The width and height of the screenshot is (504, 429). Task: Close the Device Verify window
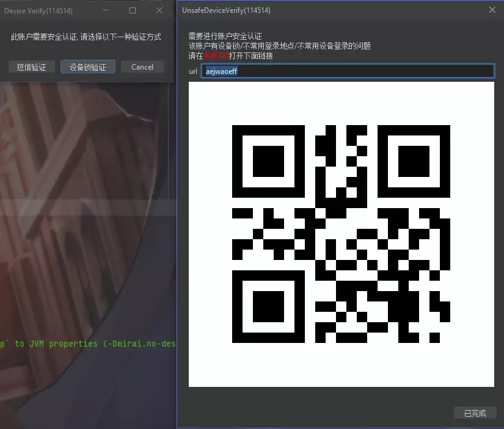click(x=159, y=10)
